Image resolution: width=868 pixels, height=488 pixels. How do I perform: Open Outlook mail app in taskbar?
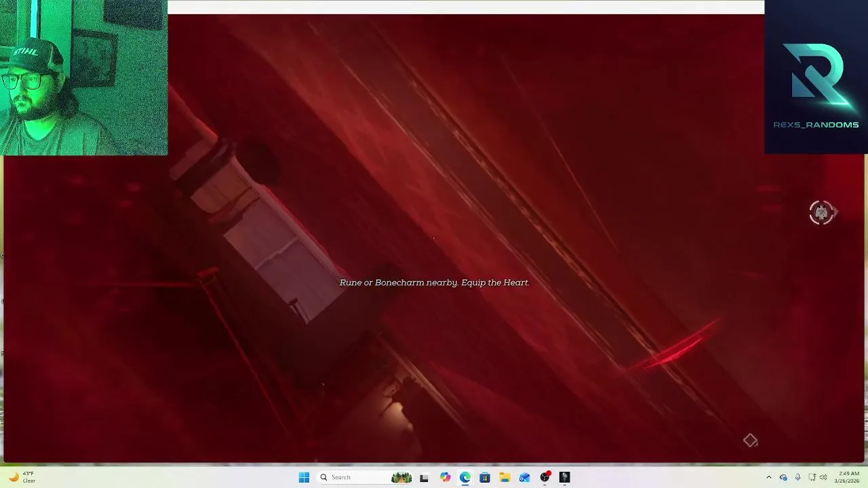click(x=524, y=477)
